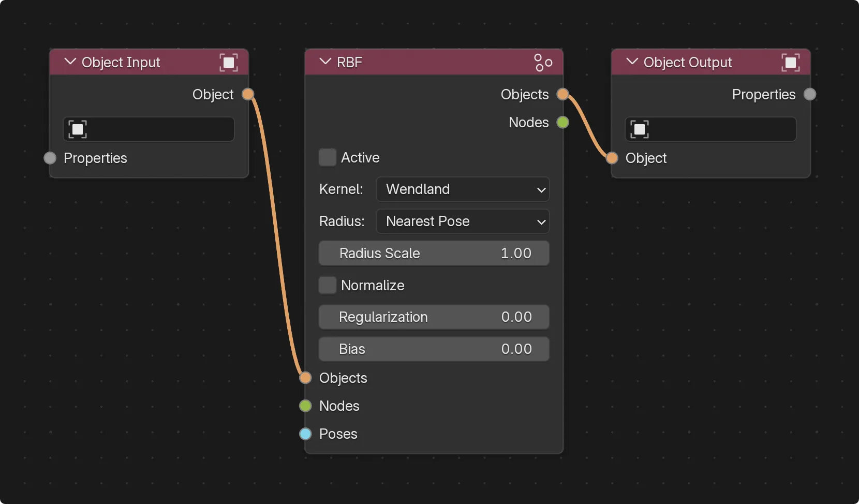Click the object picker field in Object Input

click(x=149, y=129)
